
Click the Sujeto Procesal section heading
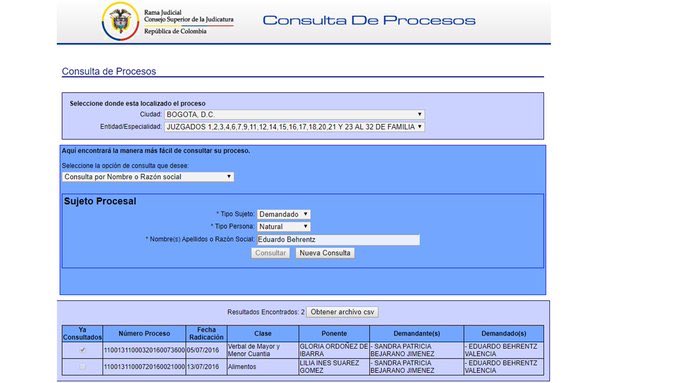[100, 201]
